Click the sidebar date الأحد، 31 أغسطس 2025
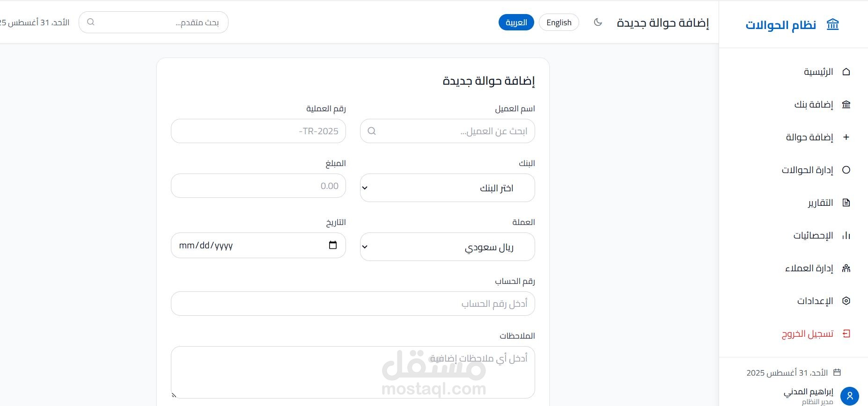The height and width of the screenshot is (406, 868). pyautogui.click(x=787, y=373)
